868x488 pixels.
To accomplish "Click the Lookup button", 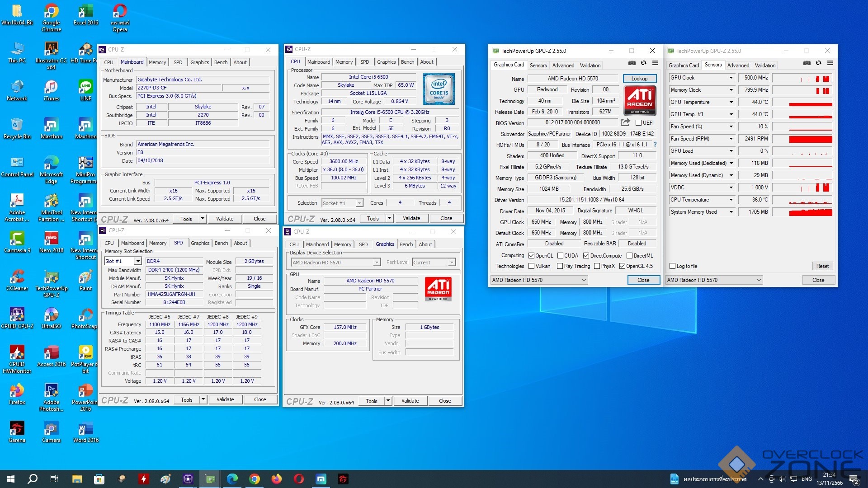I will click(639, 79).
